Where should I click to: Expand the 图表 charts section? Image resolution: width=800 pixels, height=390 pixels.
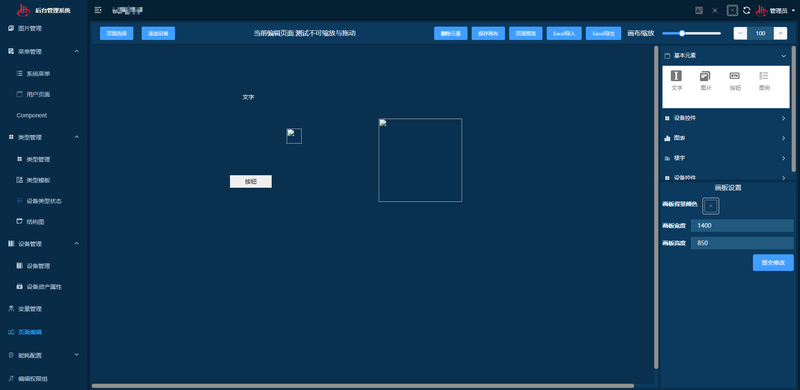click(x=725, y=138)
